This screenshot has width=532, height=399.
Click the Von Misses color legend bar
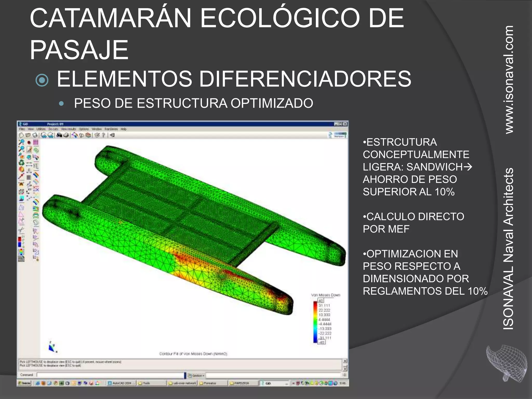coord(315,322)
